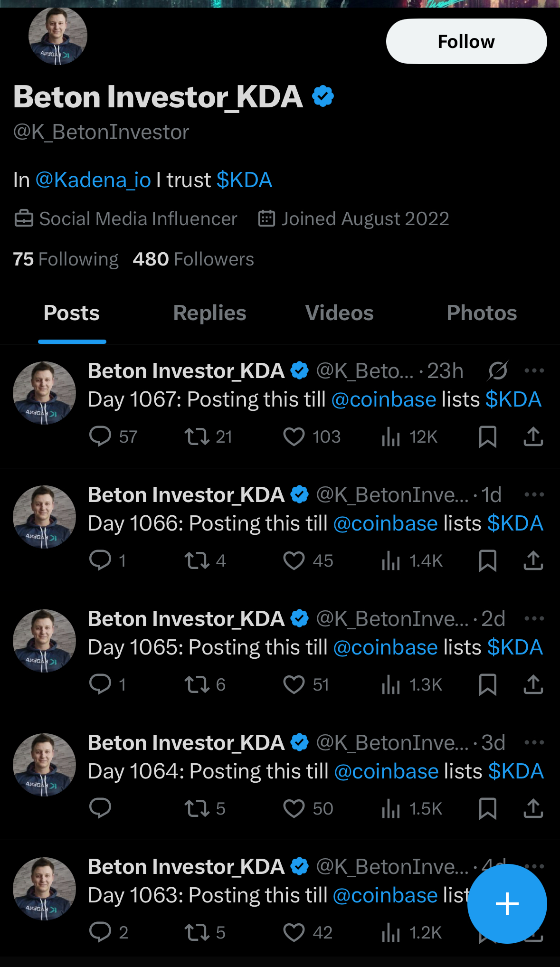
Task: Reply to the Day 1065 post
Action: 100,684
